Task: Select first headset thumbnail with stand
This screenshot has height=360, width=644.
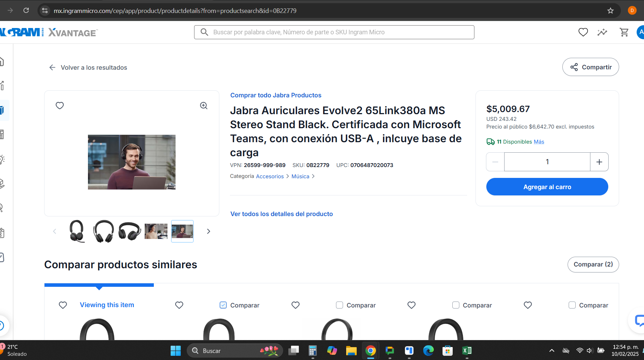Action: point(77,231)
